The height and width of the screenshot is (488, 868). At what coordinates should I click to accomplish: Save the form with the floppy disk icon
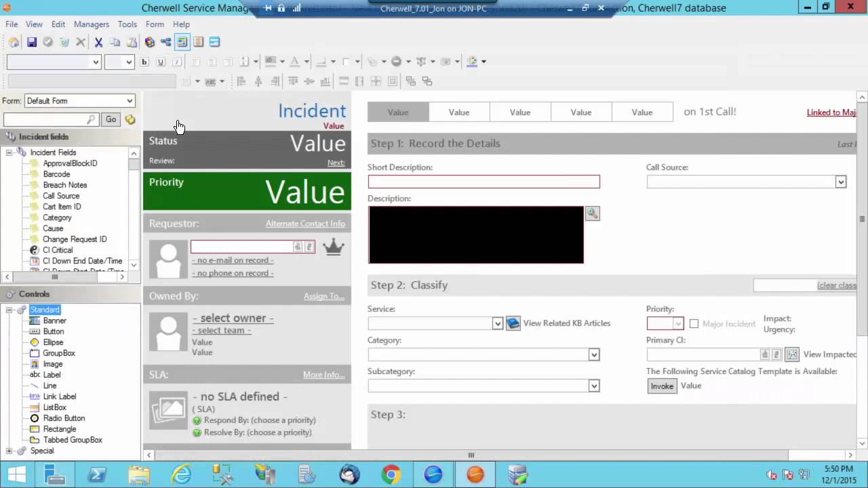(31, 42)
